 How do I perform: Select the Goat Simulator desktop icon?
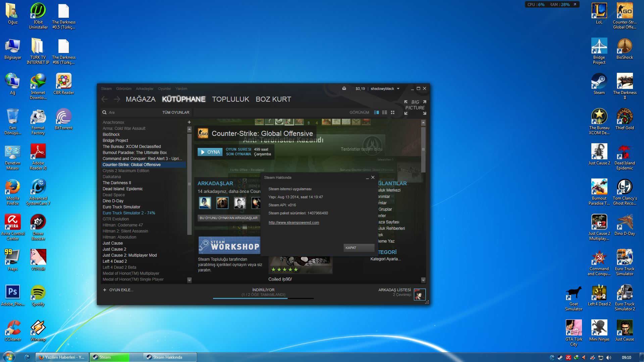click(574, 298)
